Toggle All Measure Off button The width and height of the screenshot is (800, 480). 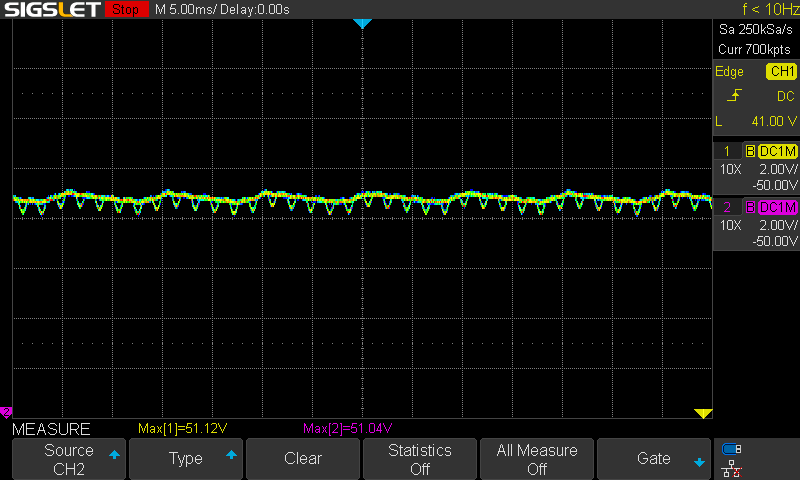coord(537,459)
